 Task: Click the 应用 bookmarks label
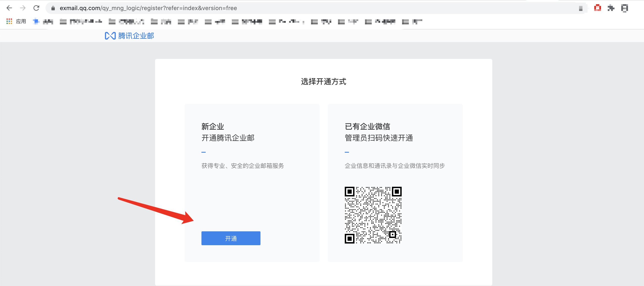pyautogui.click(x=21, y=21)
